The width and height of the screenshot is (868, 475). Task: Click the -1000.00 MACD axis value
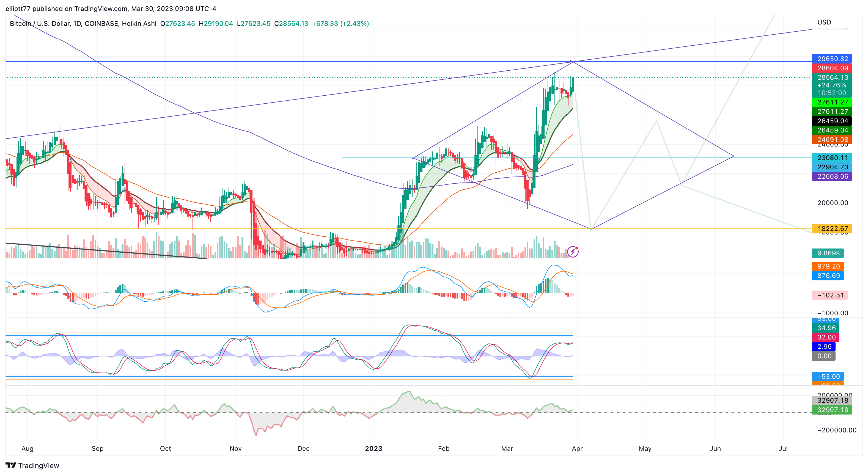pos(833,313)
